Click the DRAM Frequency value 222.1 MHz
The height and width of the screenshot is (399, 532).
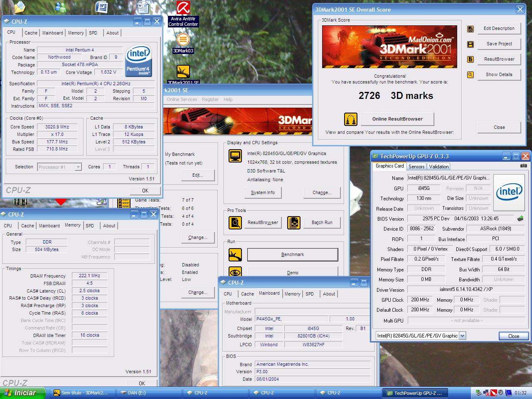click(90, 276)
